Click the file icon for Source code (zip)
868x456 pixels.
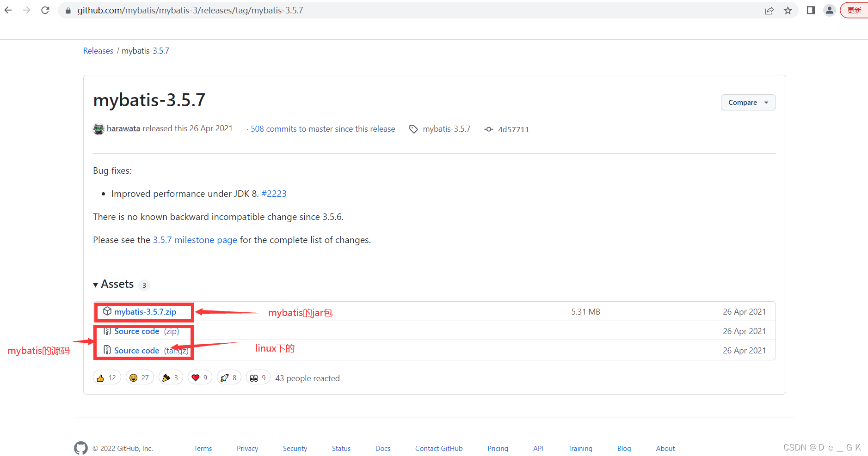(107, 331)
